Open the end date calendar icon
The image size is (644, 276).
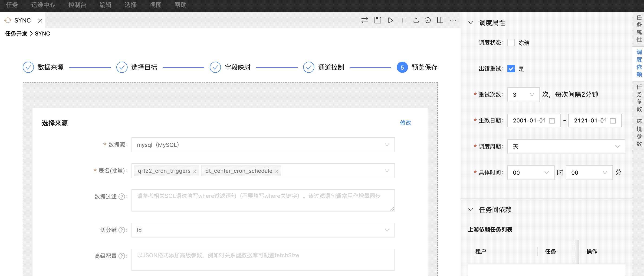pyautogui.click(x=613, y=121)
